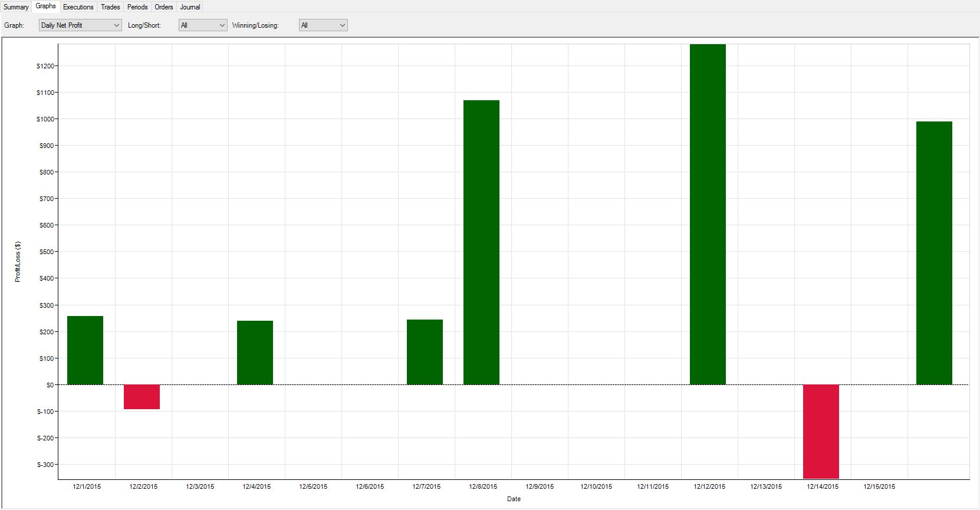Select the red loss bar for 12/14/2015
980x510 pixels.
(821, 432)
